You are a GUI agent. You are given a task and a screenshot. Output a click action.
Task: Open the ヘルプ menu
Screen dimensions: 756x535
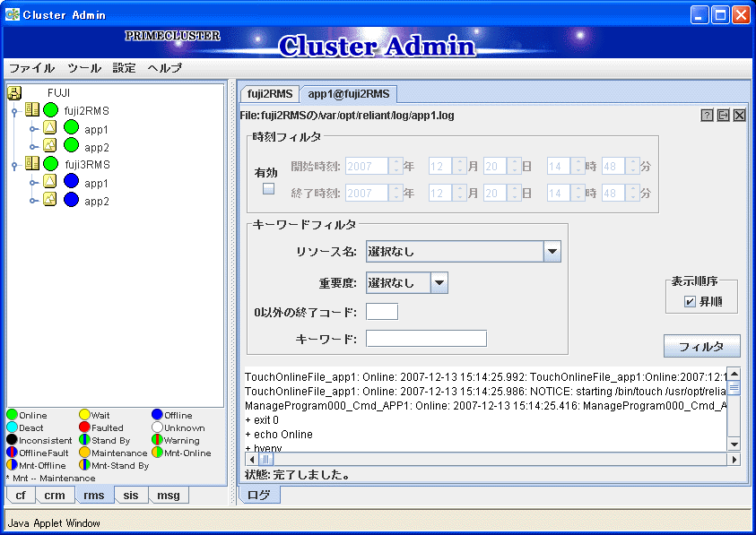[165, 68]
